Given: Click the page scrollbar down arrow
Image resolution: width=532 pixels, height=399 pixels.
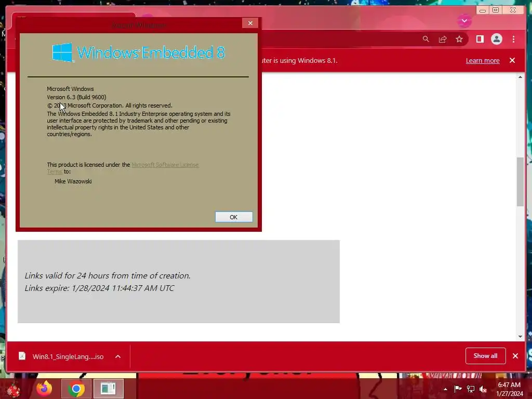Looking at the screenshot, I should click(520, 337).
